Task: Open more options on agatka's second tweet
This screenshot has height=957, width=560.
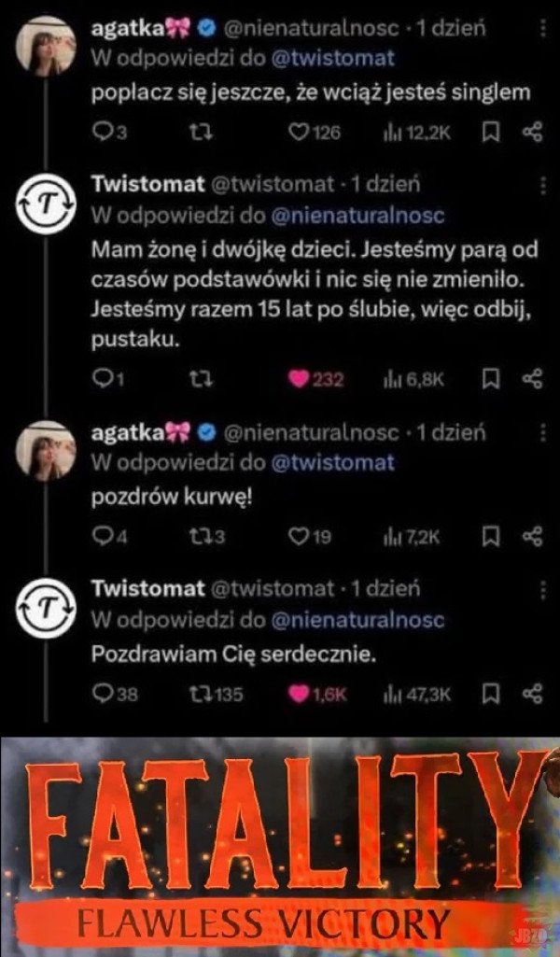Action: [544, 433]
